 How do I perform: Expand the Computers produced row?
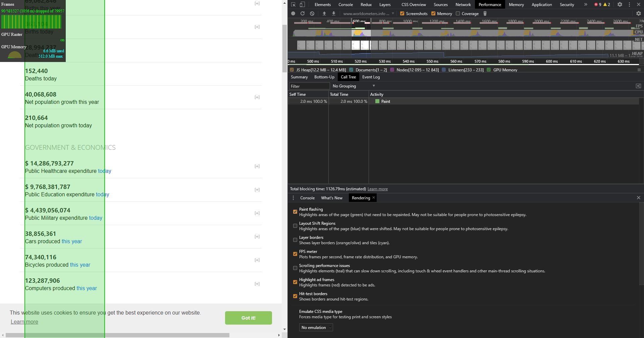tap(257, 284)
